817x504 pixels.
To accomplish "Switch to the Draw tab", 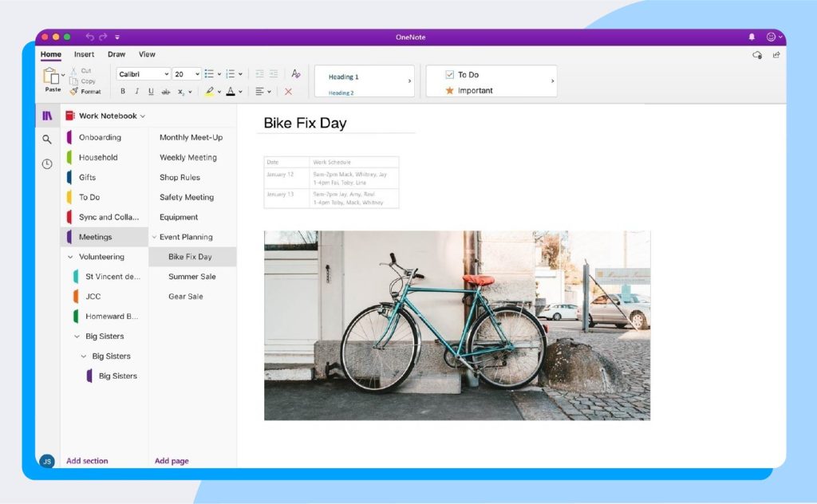I will (x=116, y=54).
